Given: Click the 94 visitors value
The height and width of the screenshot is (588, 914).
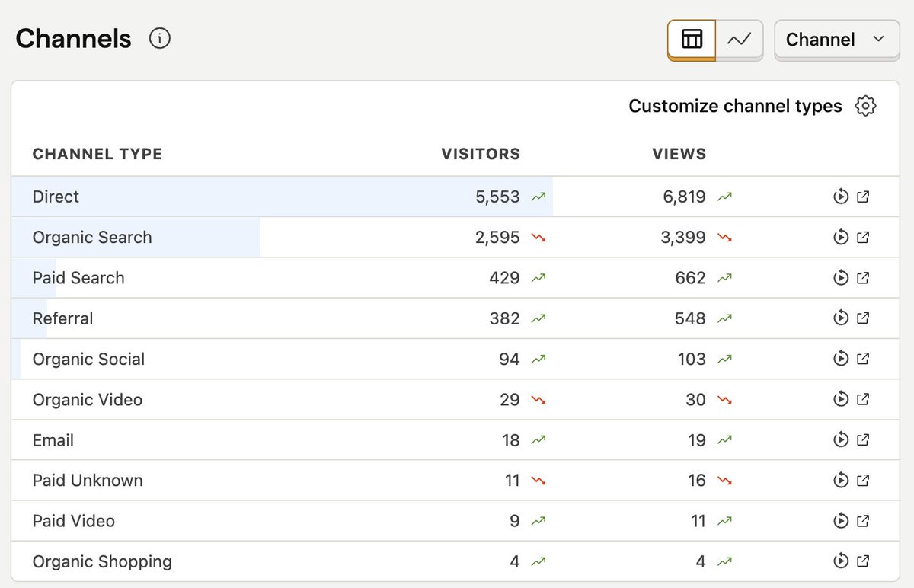Looking at the screenshot, I should click(510, 359).
